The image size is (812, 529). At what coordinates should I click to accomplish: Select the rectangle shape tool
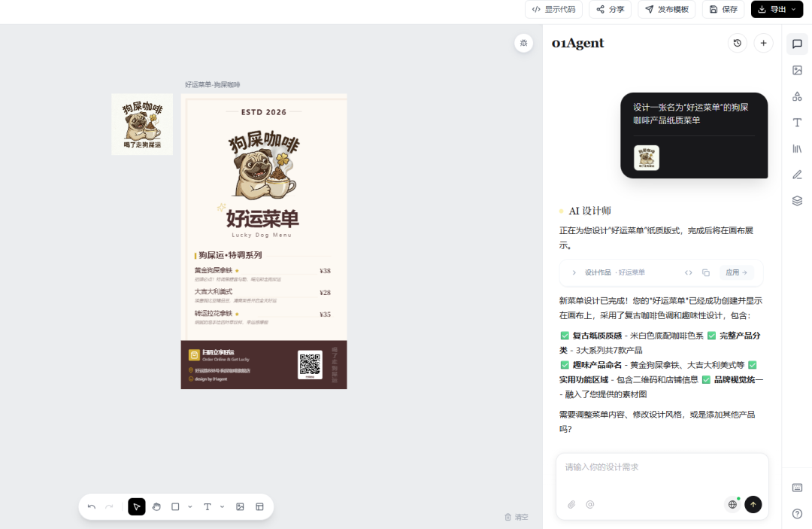point(175,506)
